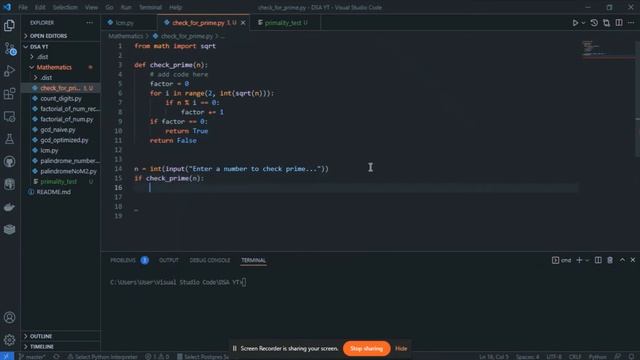The width and height of the screenshot is (640, 360).
Task: Open the Help menu
Action: (176, 7)
